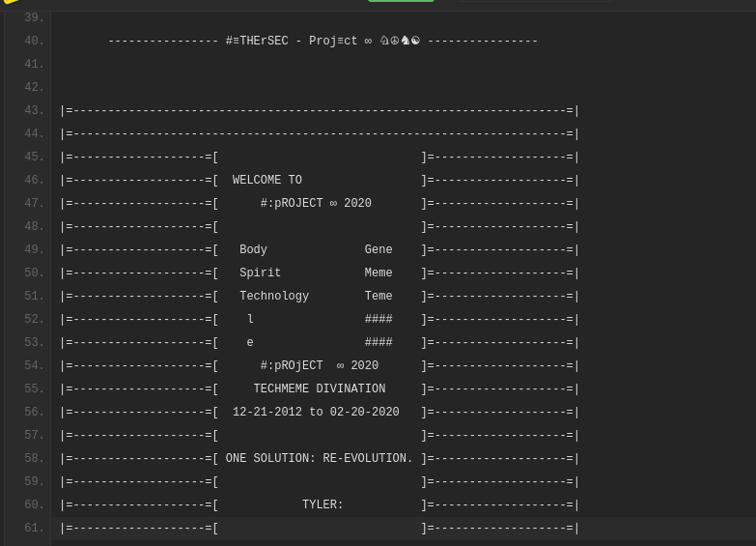This screenshot has width=756, height=546.
Task: Click the word 'Technology'
Action: [x=274, y=296]
